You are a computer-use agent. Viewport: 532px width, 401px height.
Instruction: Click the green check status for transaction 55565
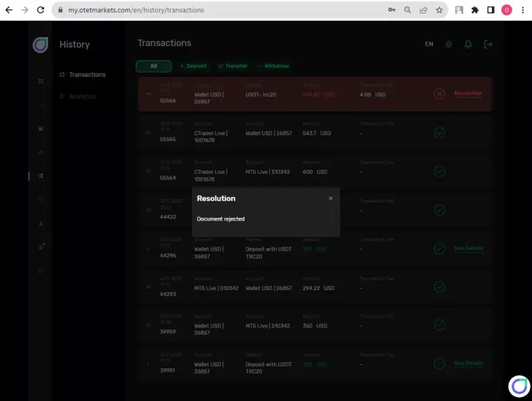point(439,132)
